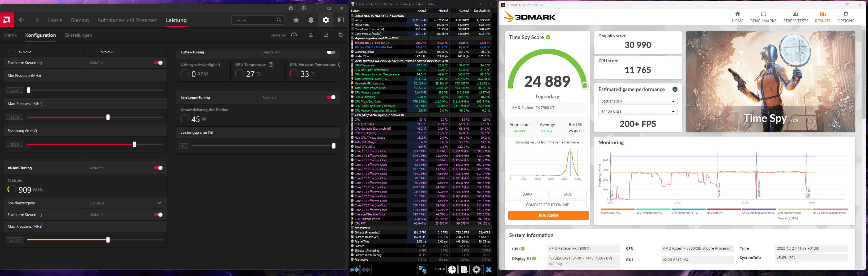
Task: Switch to Metrik subtab
Action: (x=10, y=35)
